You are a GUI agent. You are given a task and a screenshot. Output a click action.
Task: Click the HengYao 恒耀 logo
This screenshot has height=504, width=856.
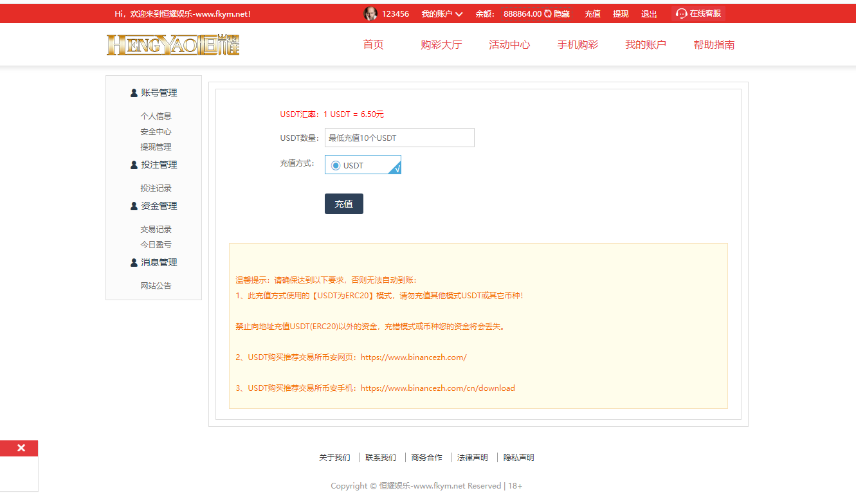(173, 44)
